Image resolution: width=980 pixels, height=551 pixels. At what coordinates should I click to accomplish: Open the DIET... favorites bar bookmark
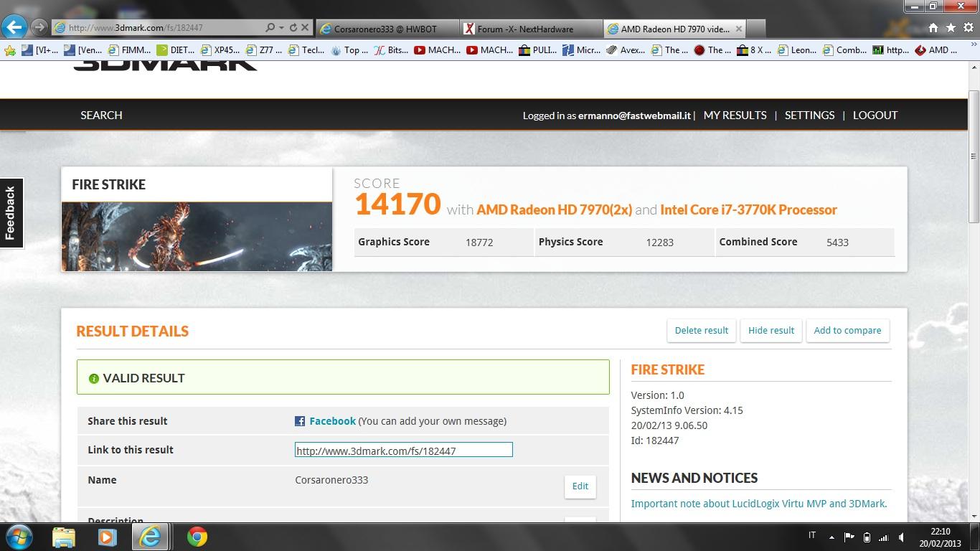pos(176,50)
